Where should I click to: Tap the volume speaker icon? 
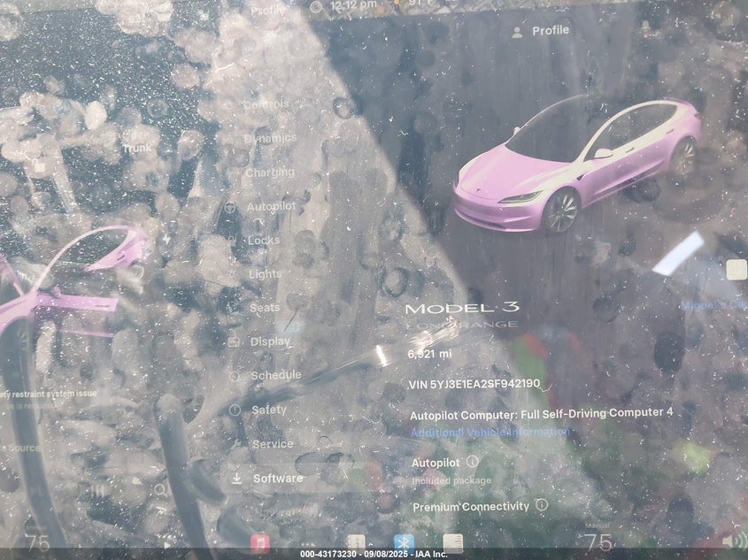(x=732, y=541)
